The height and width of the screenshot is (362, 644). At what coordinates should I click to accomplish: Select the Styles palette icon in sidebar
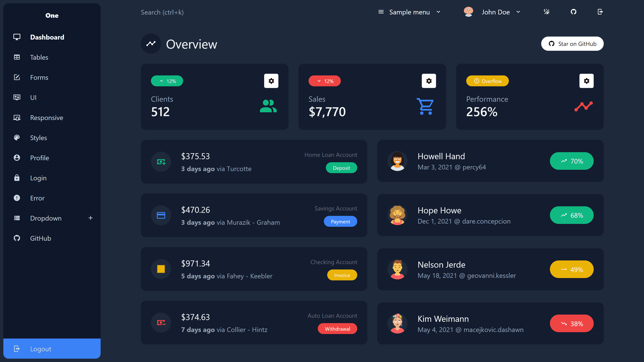pyautogui.click(x=17, y=138)
